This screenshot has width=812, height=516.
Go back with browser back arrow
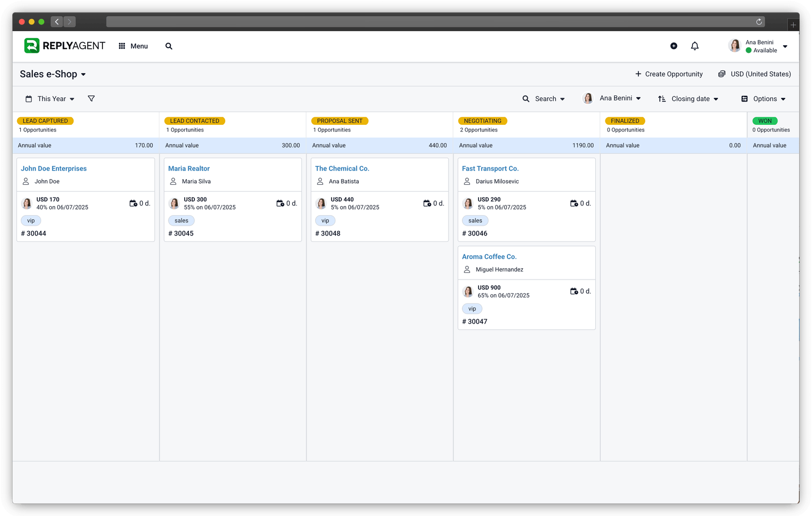(57, 21)
